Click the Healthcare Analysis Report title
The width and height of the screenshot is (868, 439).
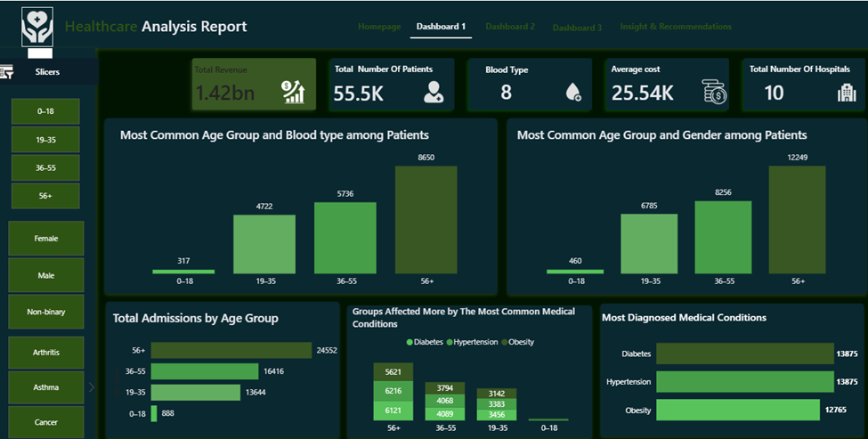click(x=156, y=27)
